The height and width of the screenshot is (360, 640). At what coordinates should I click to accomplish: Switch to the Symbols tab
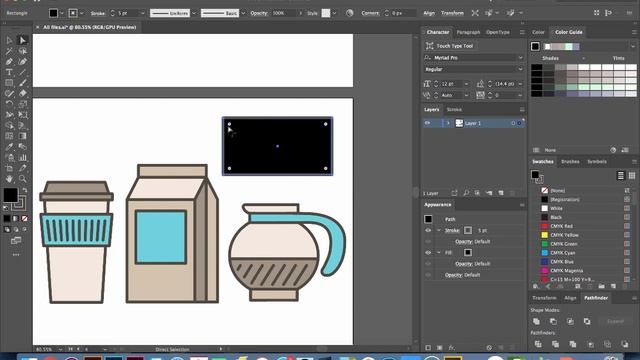pos(597,162)
